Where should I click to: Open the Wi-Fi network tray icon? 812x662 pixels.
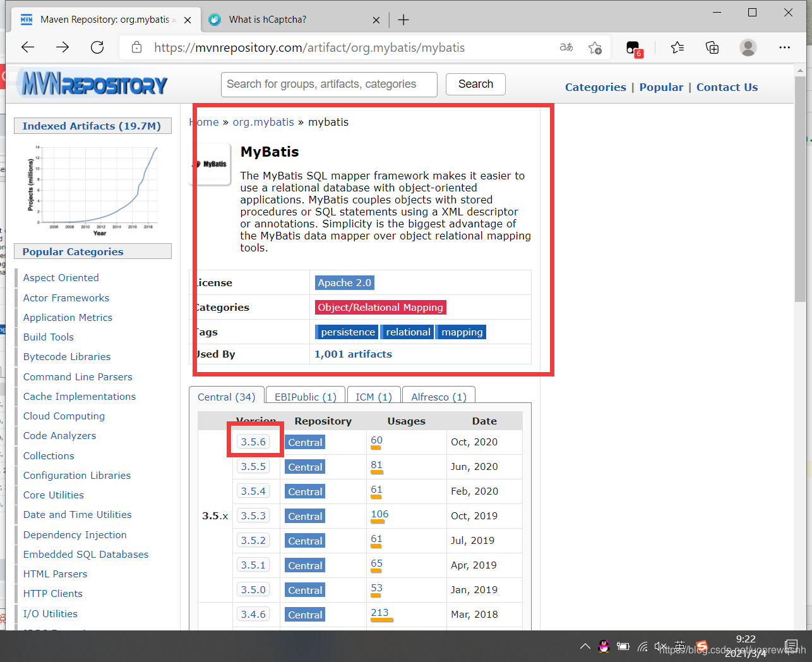643,646
